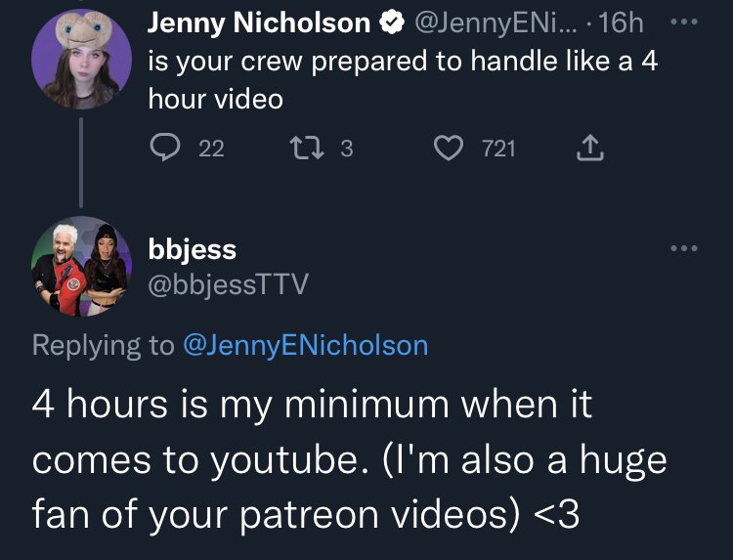Image resolution: width=733 pixels, height=560 pixels.
Task: Open the 16h timestamp of the tweet
Action: click(621, 22)
